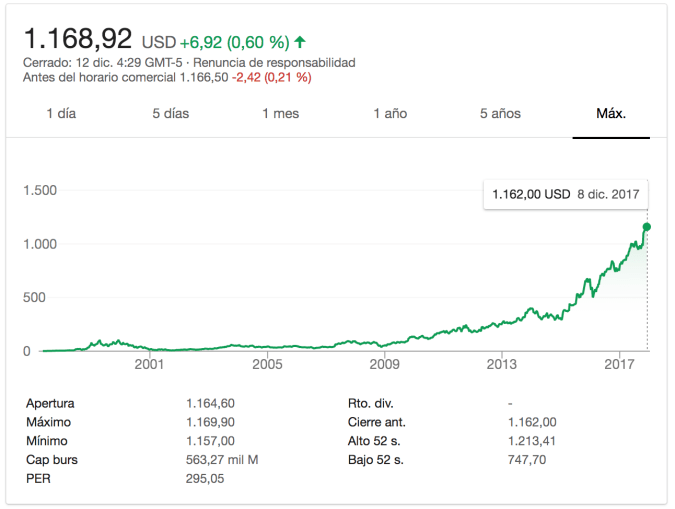The image size is (675, 509).
Task: Click the 1.000 y-axis label
Action: 40,244
